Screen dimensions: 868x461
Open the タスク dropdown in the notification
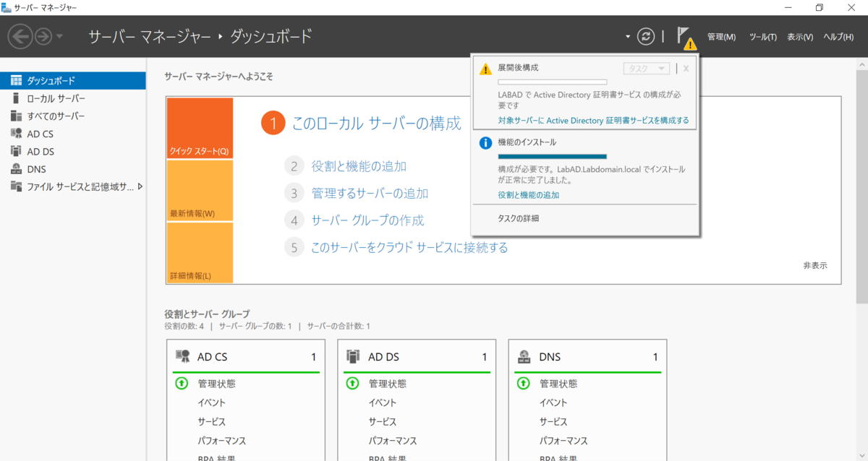(647, 69)
